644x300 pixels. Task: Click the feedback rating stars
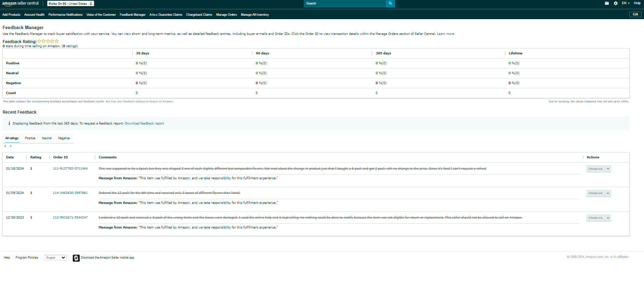click(x=48, y=41)
